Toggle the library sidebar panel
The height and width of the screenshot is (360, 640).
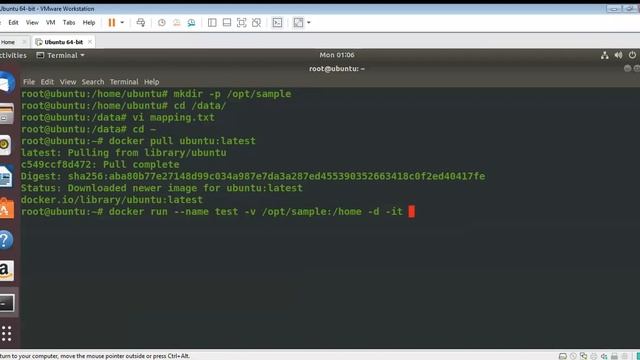(212, 23)
